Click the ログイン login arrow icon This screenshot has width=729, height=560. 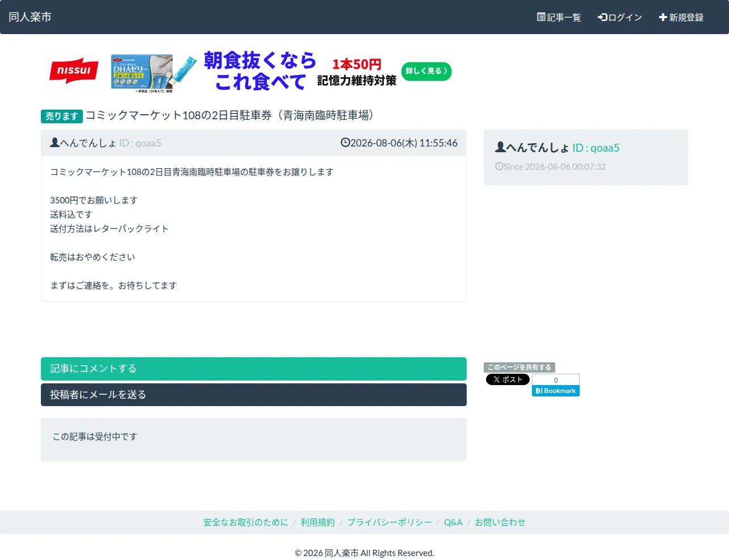pos(602,17)
